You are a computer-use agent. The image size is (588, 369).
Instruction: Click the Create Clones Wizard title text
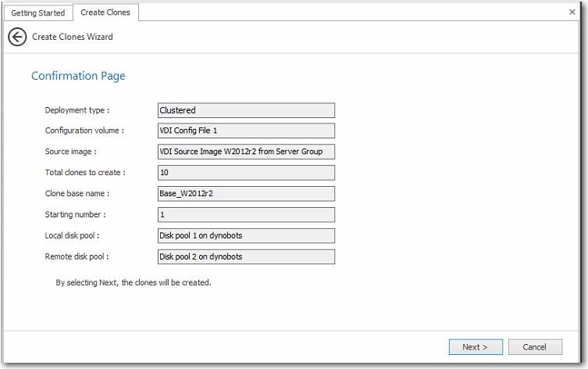[73, 37]
